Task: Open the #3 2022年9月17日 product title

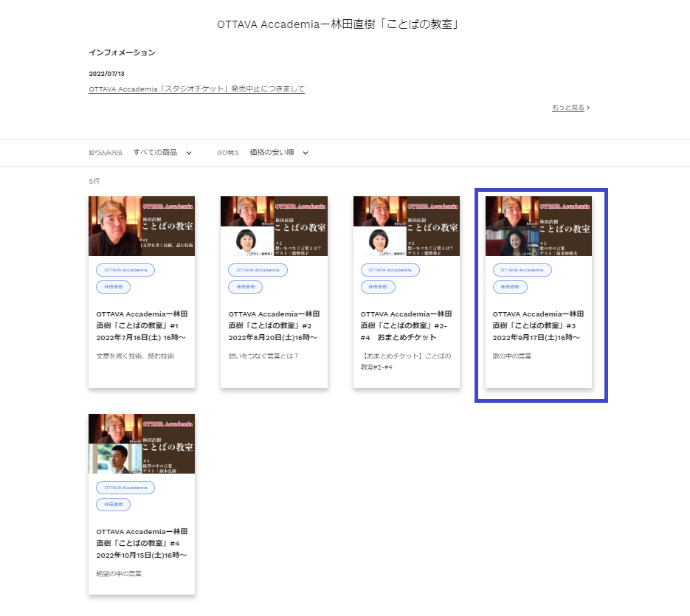Action: (538, 325)
